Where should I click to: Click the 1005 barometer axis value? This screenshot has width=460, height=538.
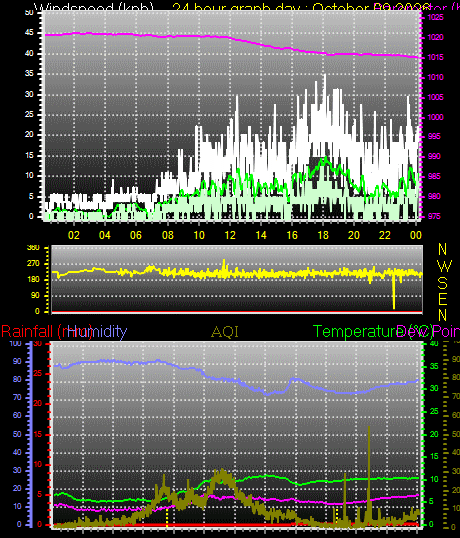point(435,97)
